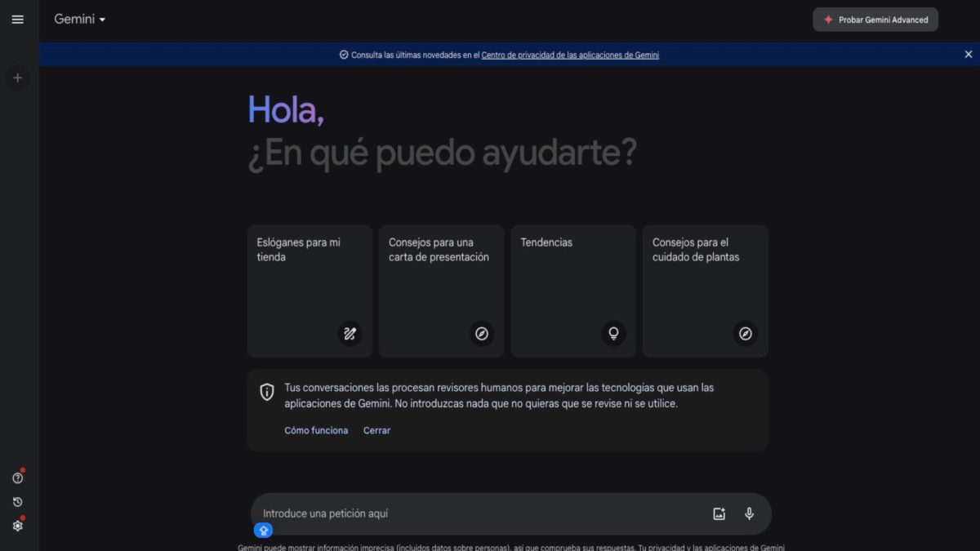Open the Settings gear icon
Viewport: 980px width, 551px height.
click(x=17, y=526)
